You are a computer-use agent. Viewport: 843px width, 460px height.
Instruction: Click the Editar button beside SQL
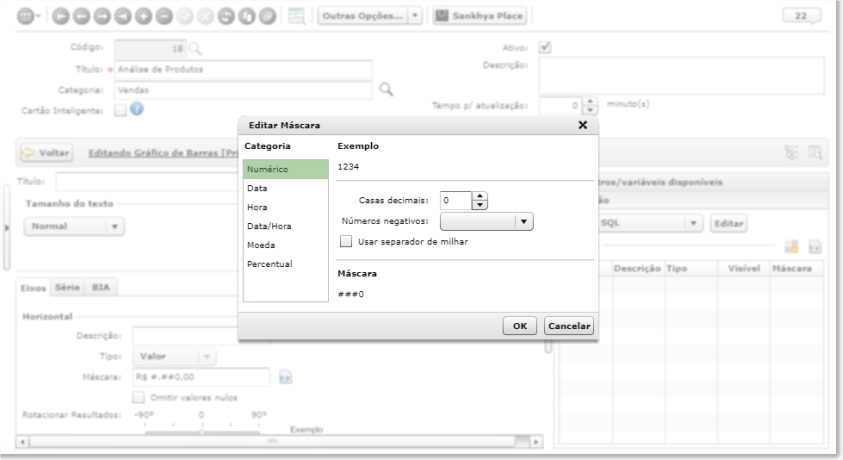728,223
